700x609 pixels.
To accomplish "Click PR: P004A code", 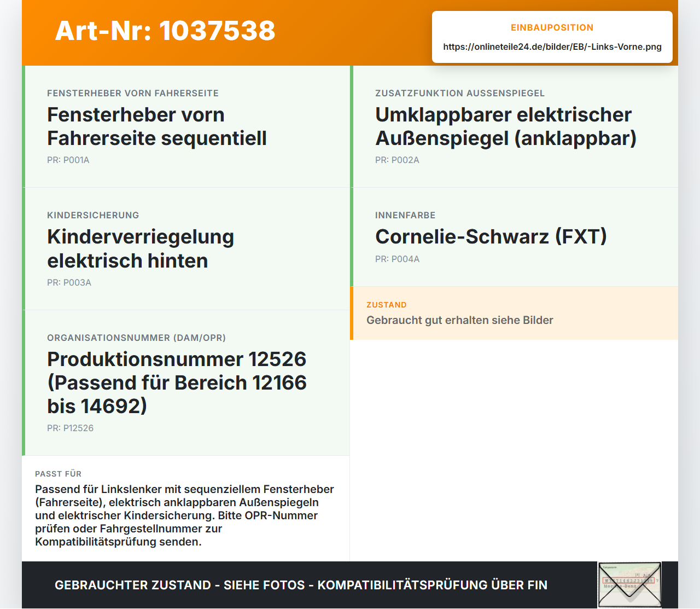I will pyautogui.click(x=398, y=259).
